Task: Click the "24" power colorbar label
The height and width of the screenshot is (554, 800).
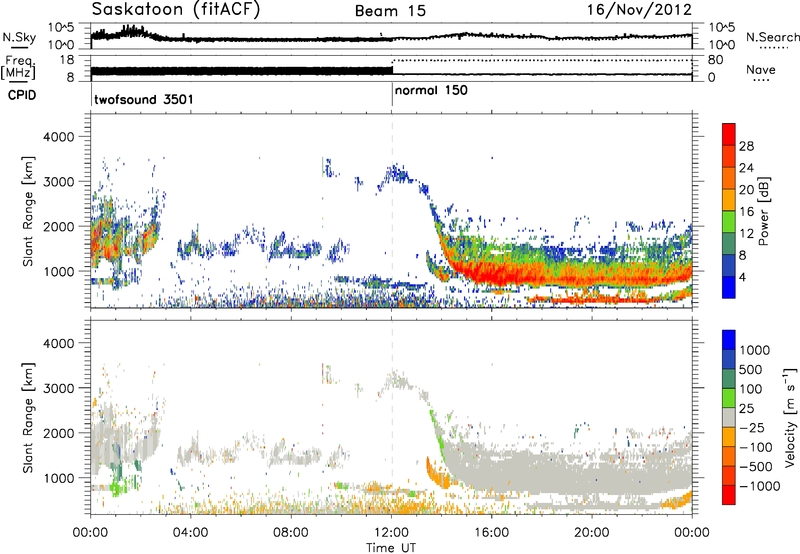Action: click(746, 168)
